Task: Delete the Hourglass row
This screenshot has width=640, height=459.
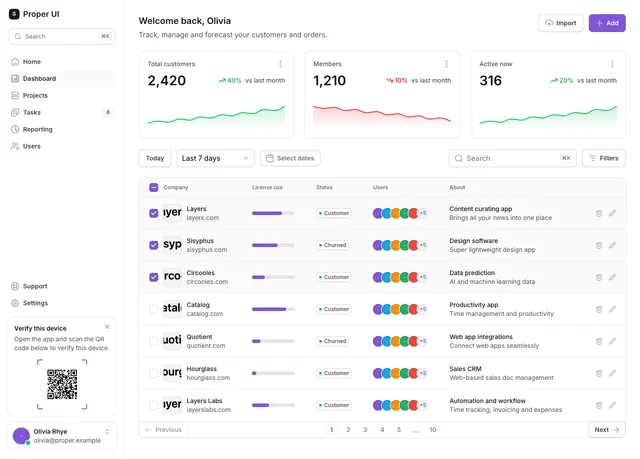Action: [x=599, y=373]
